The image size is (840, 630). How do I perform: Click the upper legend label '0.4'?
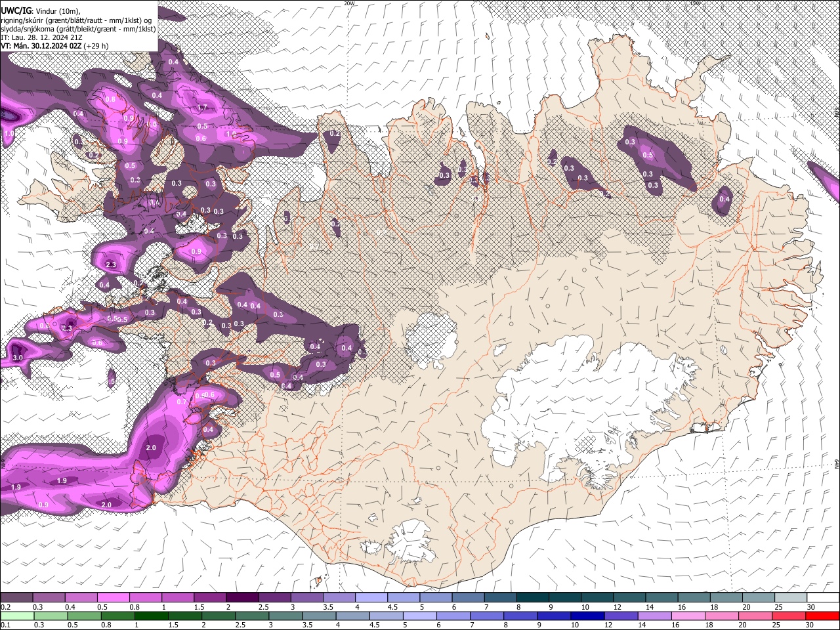[x=70, y=607]
